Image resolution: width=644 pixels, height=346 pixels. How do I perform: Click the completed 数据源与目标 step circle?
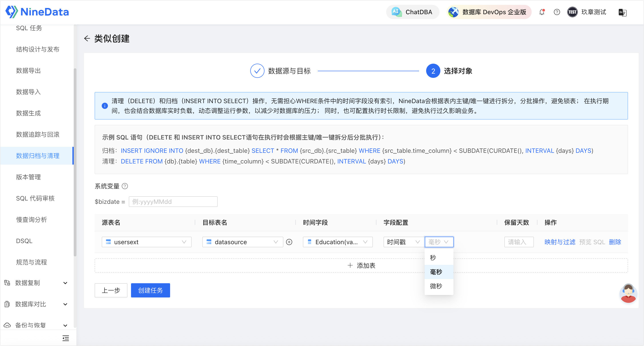257,71
